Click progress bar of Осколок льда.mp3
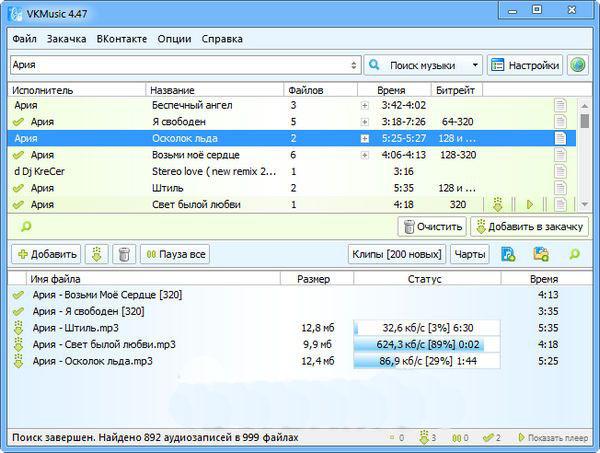 click(x=427, y=361)
